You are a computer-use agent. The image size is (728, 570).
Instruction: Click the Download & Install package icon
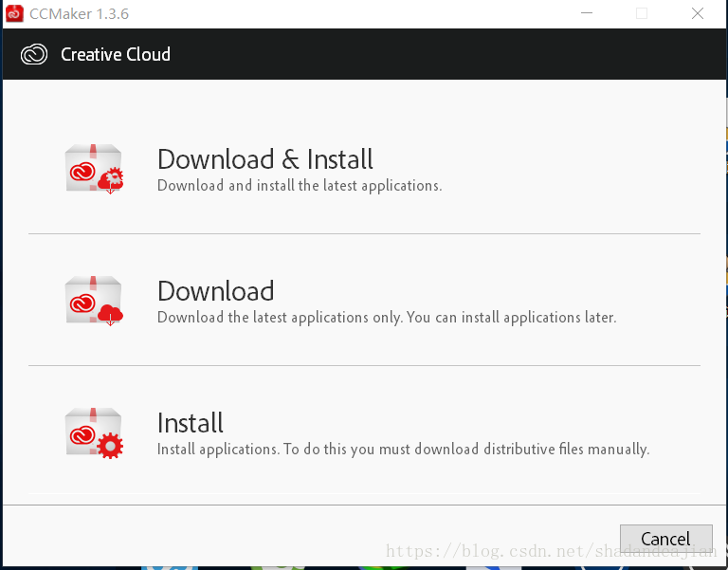click(94, 169)
